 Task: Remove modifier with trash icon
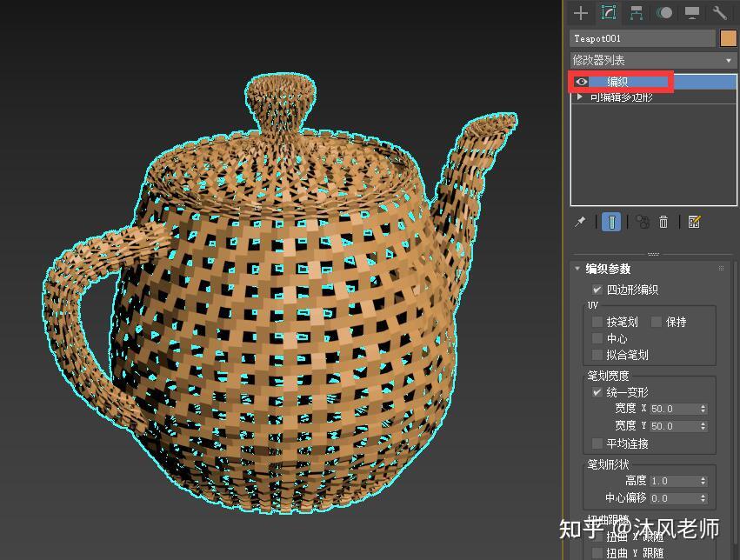(x=663, y=222)
